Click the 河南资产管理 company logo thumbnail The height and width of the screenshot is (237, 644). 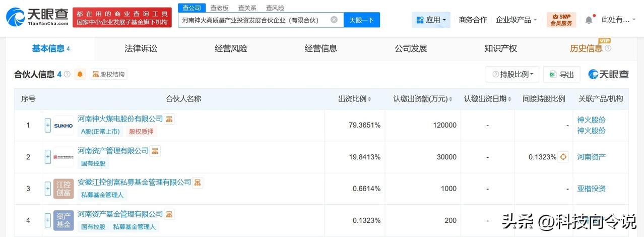63,157
